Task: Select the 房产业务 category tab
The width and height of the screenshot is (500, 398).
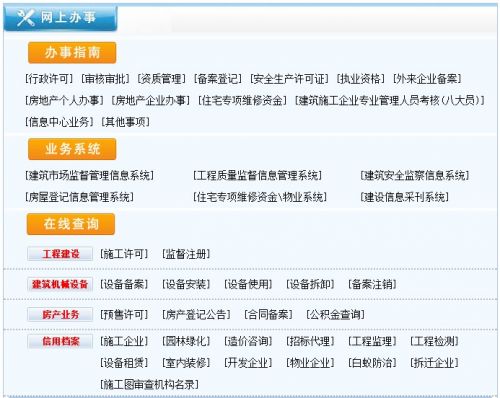Action: (60, 314)
